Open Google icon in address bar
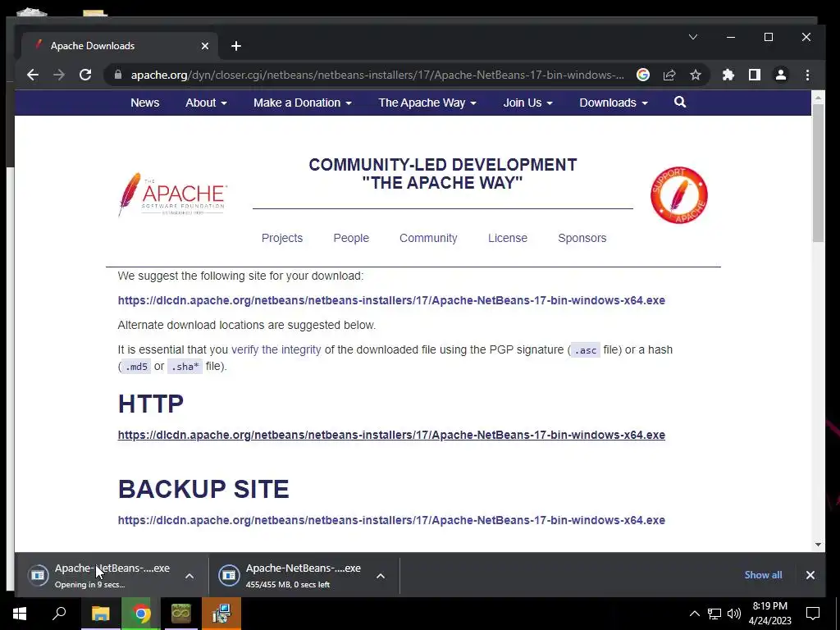The width and height of the screenshot is (840, 630). point(643,75)
